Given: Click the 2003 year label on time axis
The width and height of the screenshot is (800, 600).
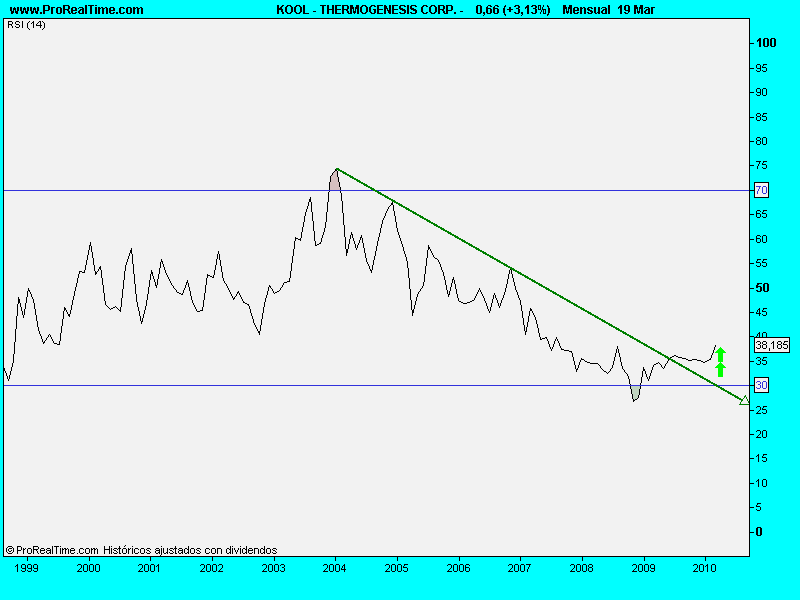Looking at the screenshot, I should point(273,568).
